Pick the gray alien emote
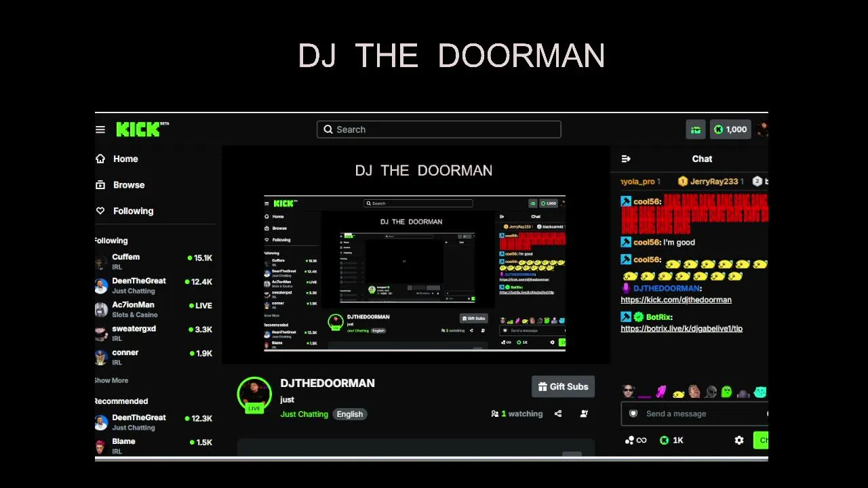Screen dimensions: 868x488 point(711,392)
